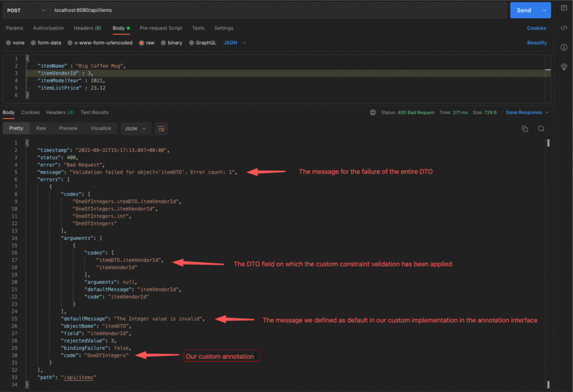Click the request info icon in sidebar
The image size is (573, 392).
pos(564,47)
